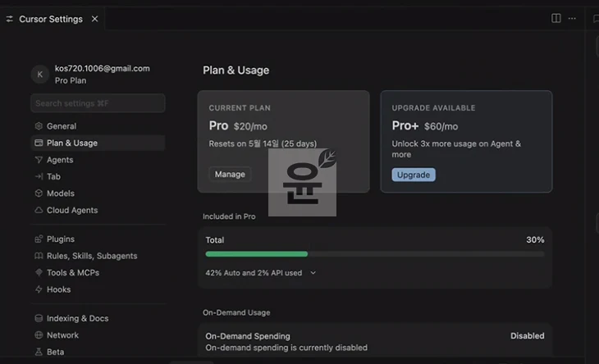The height and width of the screenshot is (364, 599).
Task: Click the Search settings field
Action: pyautogui.click(x=98, y=103)
